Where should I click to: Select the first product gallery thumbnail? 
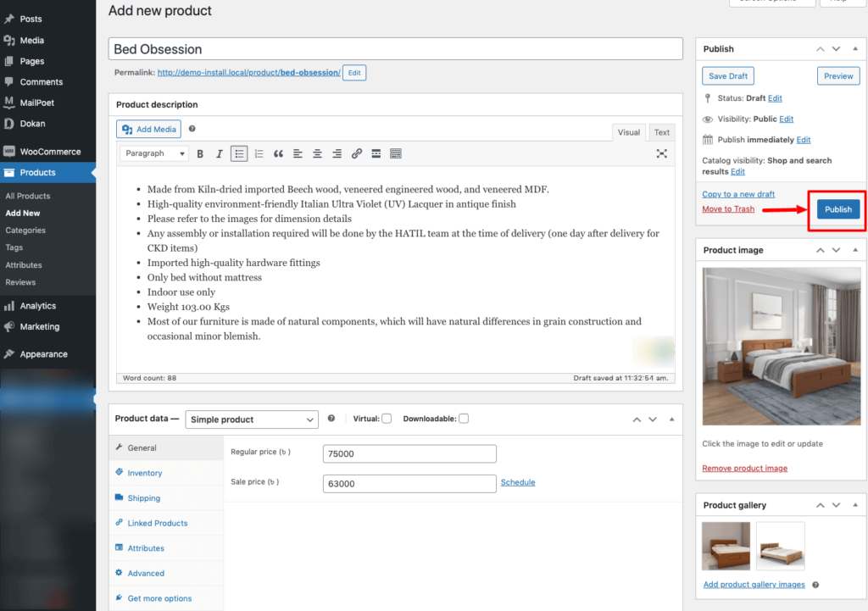coord(726,546)
